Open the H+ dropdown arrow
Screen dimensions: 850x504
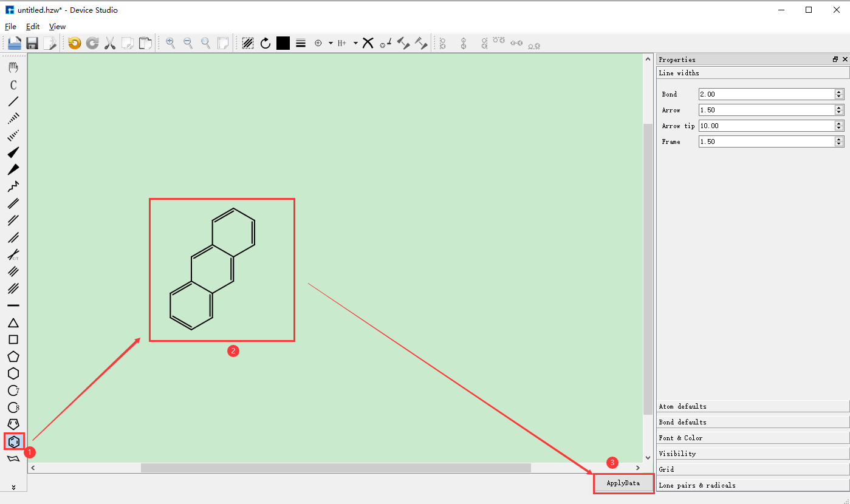355,43
